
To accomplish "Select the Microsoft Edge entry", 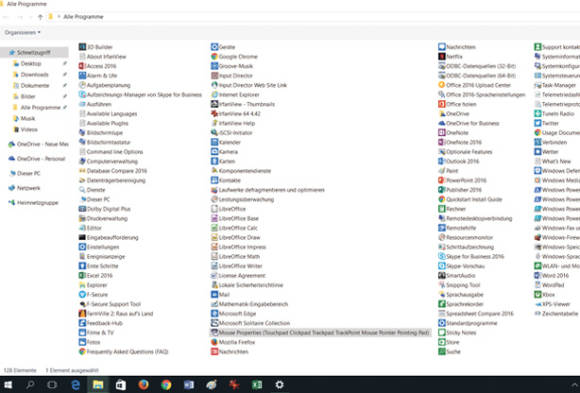I will pos(233,314).
